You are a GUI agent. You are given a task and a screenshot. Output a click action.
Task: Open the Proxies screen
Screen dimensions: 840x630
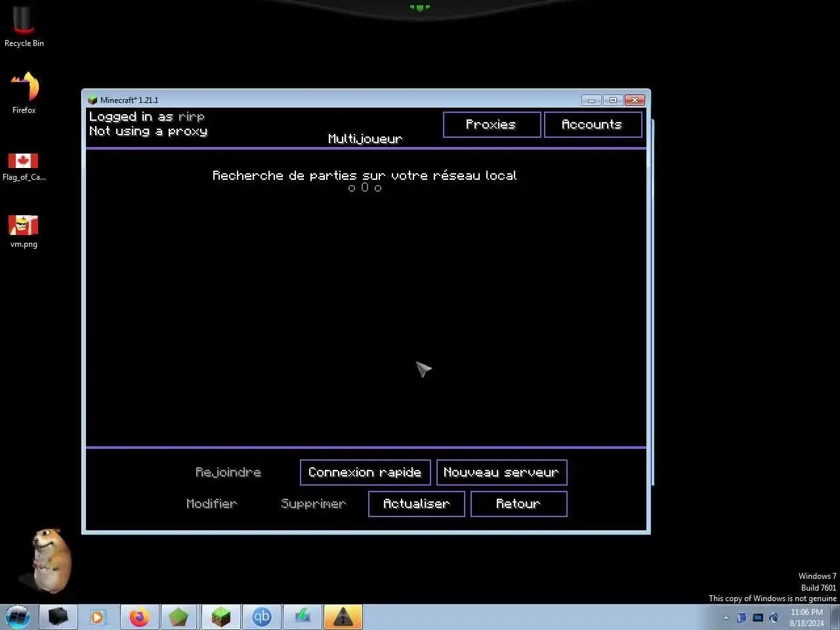pos(492,125)
